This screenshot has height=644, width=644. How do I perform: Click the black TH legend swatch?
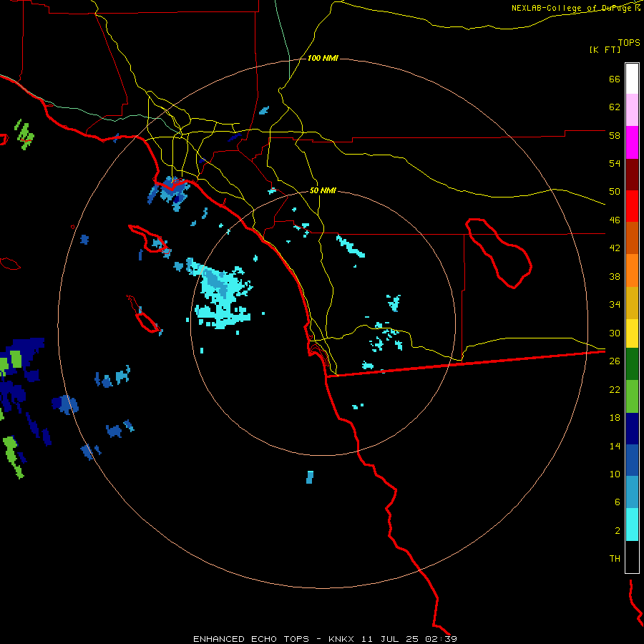click(x=632, y=557)
